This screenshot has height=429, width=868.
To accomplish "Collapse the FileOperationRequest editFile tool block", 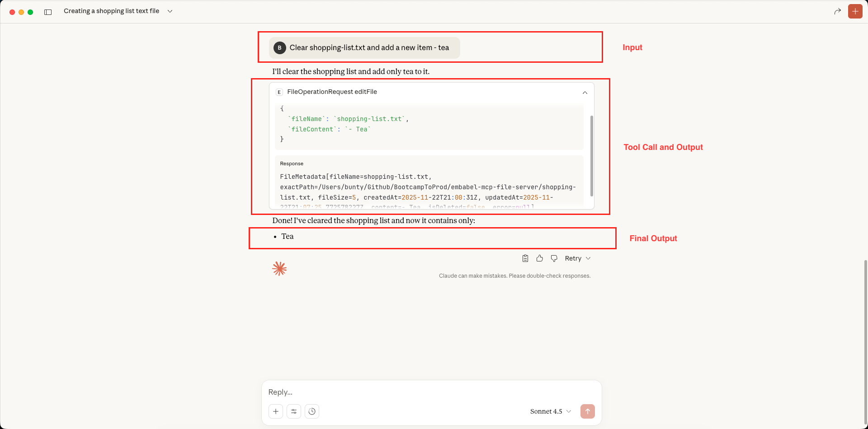I will (585, 92).
